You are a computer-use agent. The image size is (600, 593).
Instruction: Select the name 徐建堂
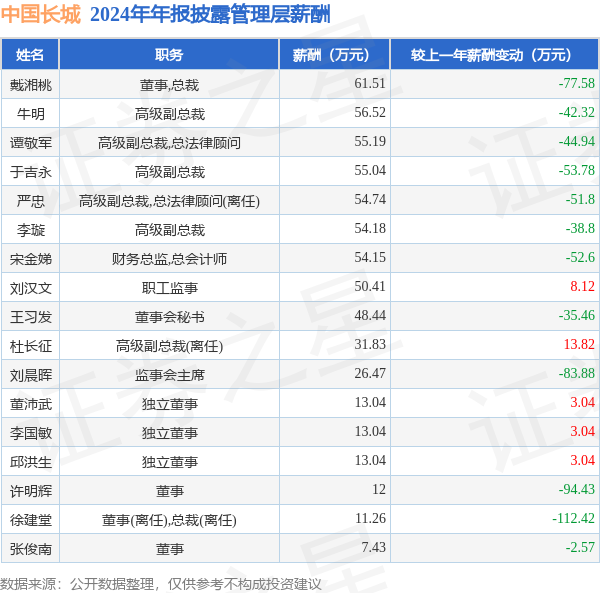pos(31,521)
